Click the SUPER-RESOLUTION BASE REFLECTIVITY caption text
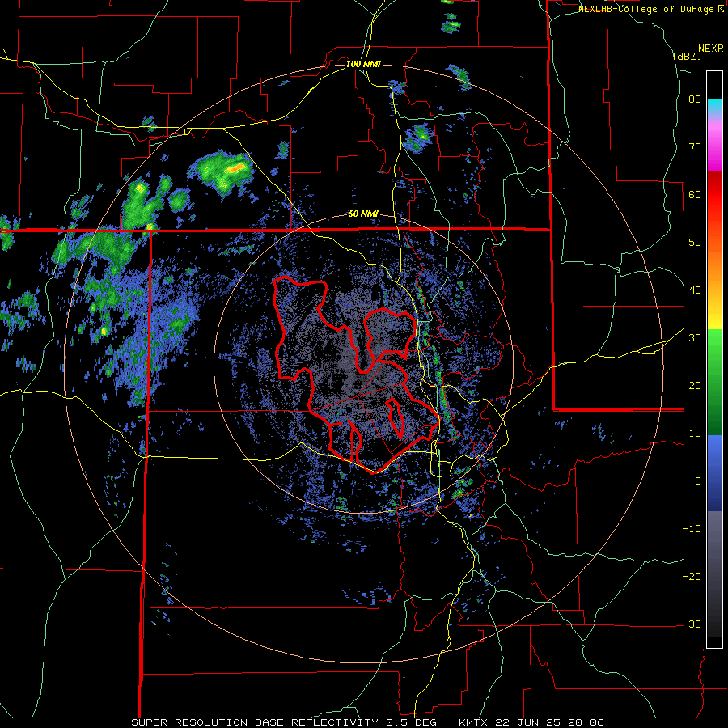The width and height of the screenshot is (728, 728). pyautogui.click(x=253, y=722)
